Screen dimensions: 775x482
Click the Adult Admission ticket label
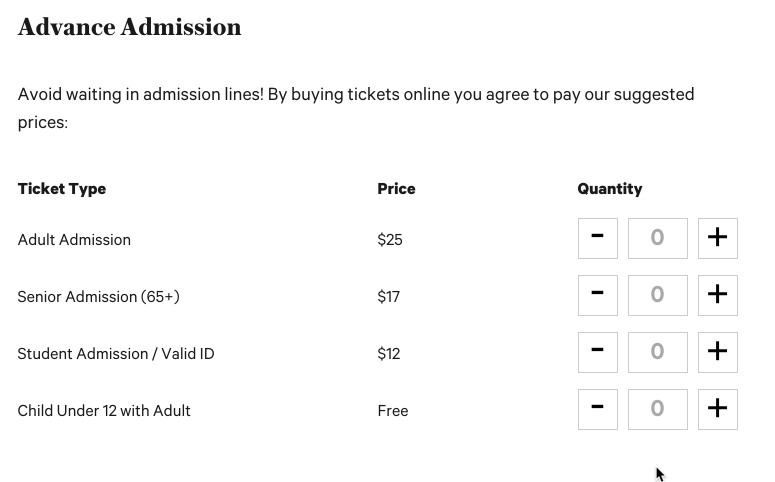point(74,240)
